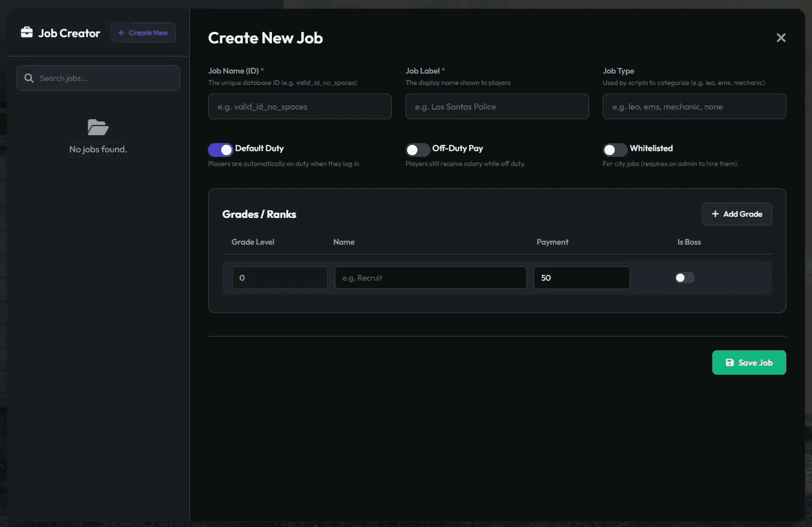Toggle Is Boss for grade level 0
Screen dimensions: 812x527
pyautogui.click(x=684, y=278)
